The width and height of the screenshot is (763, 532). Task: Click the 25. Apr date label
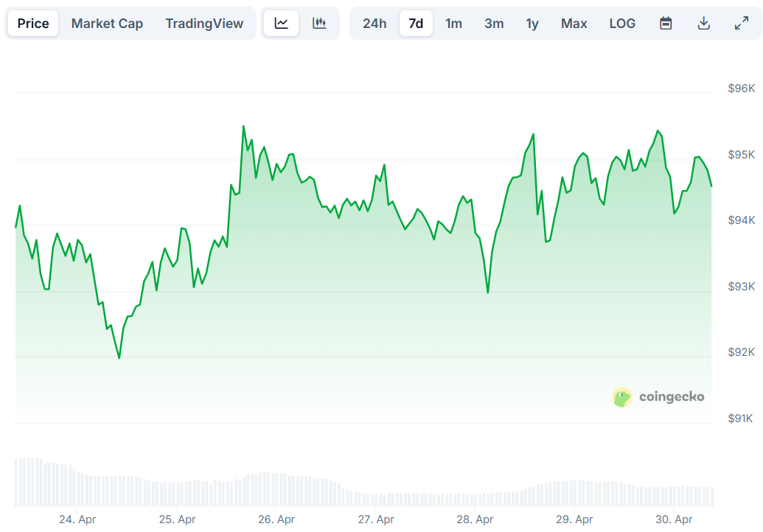pos(177,519)
